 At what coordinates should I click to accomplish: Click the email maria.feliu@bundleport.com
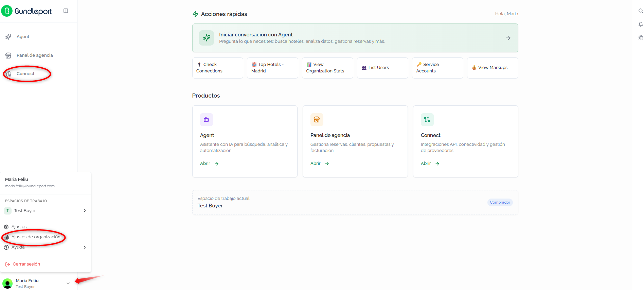click(30, 186)
